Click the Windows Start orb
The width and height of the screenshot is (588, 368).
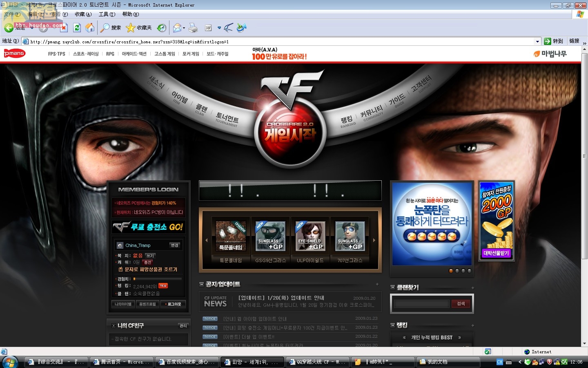10,362
